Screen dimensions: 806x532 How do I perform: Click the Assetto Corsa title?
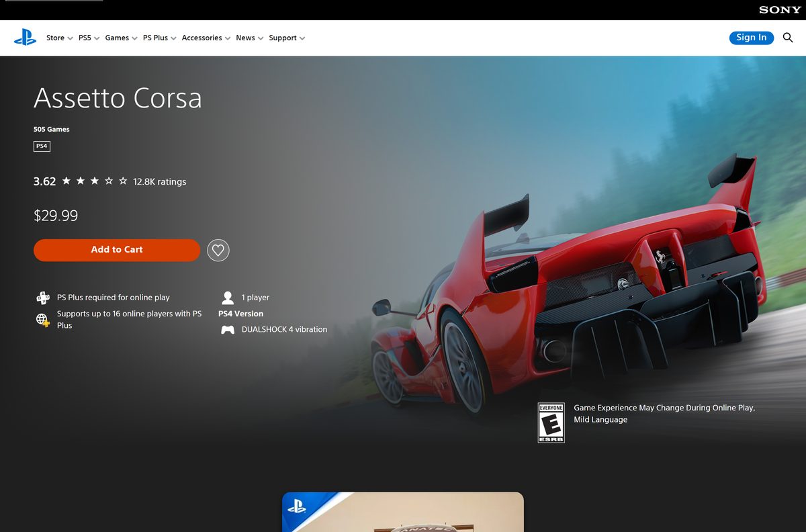click(x=118, y=98)
